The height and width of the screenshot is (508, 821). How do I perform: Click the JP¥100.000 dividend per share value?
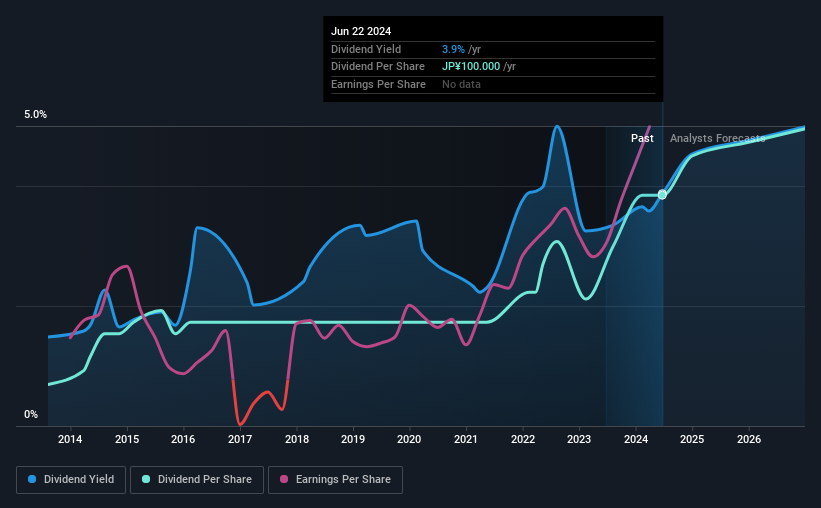(471, 67)
